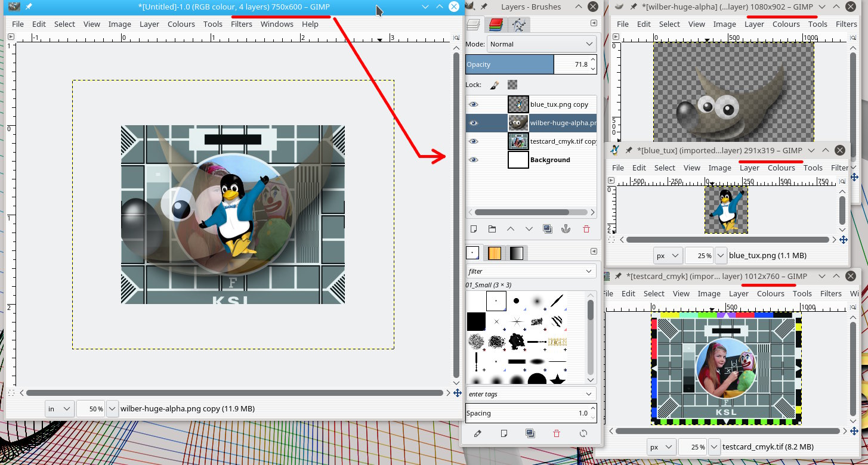Edit the selected brush
Viewport: 868px width, 465px height.
coord(477,433)
